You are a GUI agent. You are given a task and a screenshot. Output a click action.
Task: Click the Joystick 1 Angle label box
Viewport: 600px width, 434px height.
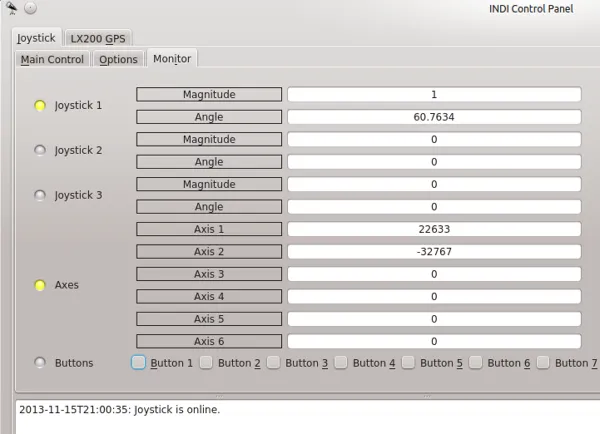(x=209, y=117)
